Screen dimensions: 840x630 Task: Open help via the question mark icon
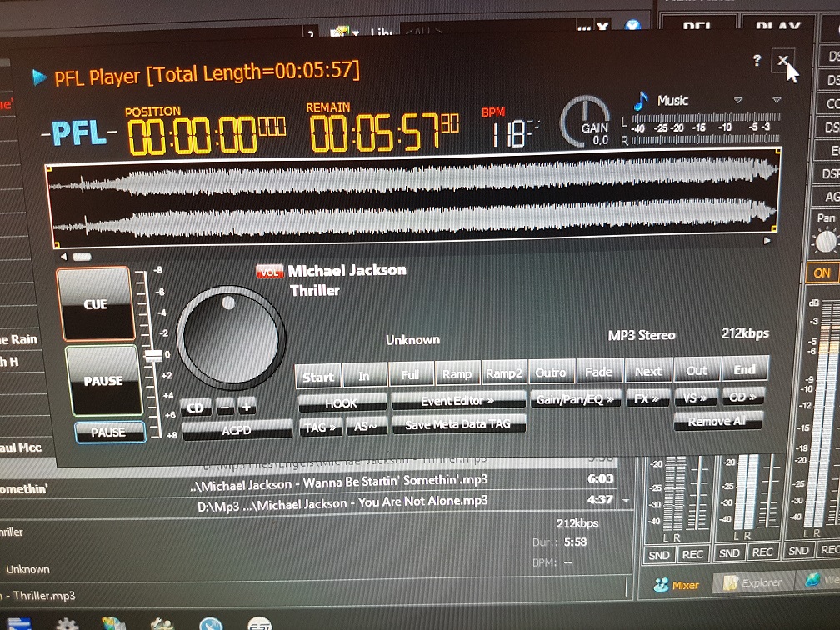click(x=757, y=61)
